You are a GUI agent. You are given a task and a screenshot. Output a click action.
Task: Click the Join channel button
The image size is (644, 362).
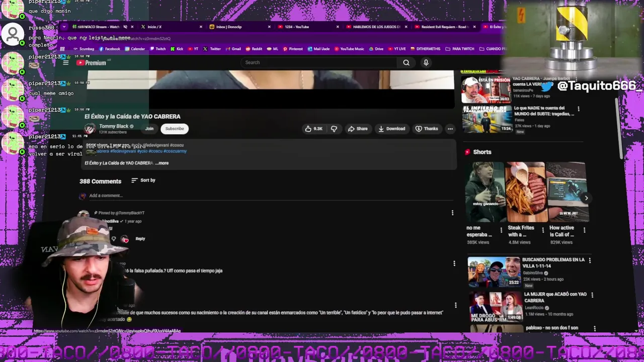click(149, 129)
